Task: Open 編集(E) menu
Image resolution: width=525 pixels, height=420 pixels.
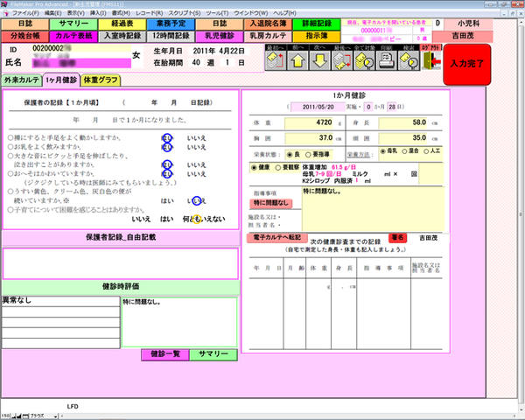Action: [52, 13]
